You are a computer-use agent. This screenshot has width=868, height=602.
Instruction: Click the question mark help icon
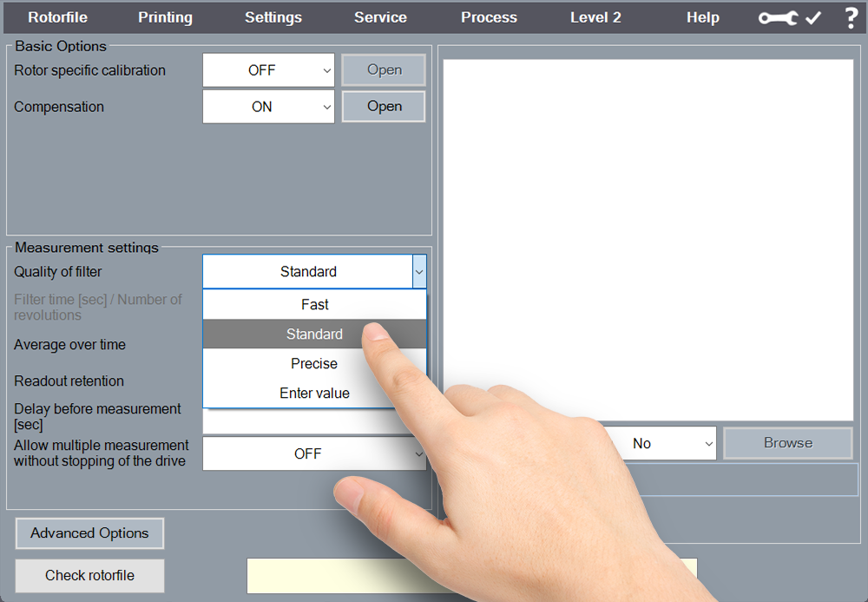pyautogui.click(x=851, y=18)
